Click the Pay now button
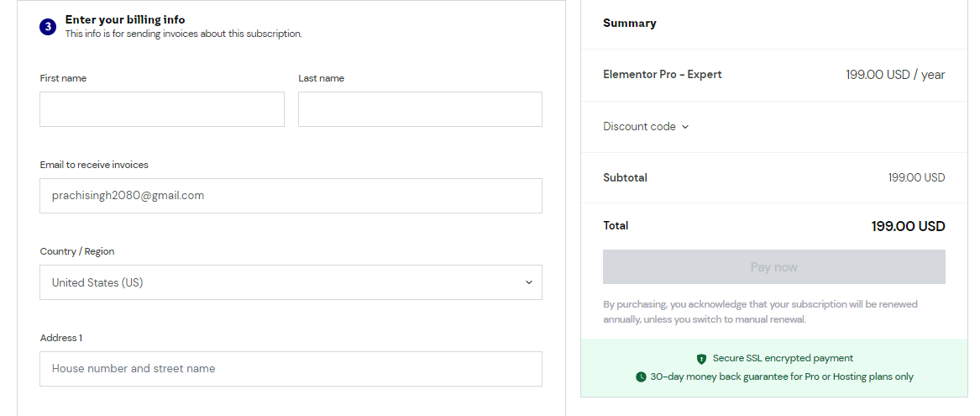Image resolution: width=980 pixels, height=416 pixels. pyautogui.click(x=773, y=267)
